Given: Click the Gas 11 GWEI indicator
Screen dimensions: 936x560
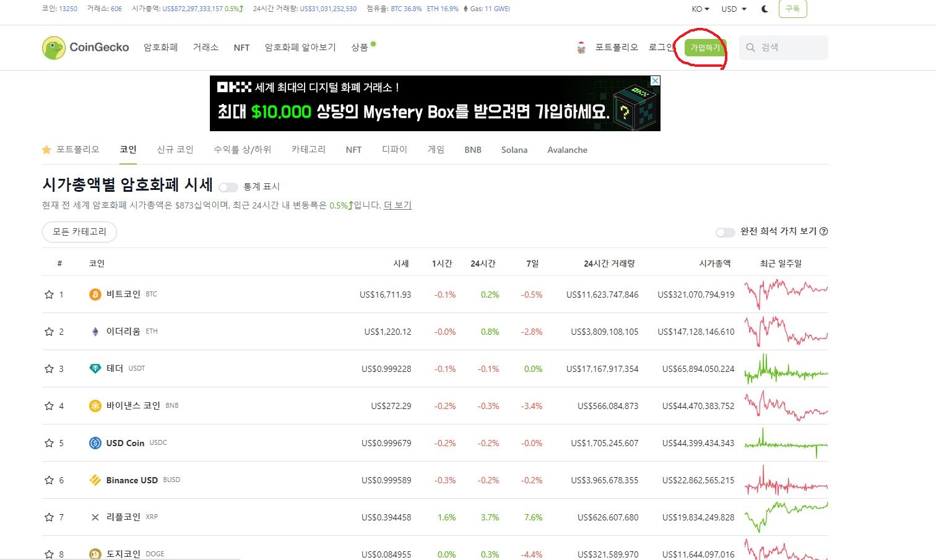Looking at the screenshot, I should tap(487, 9).
